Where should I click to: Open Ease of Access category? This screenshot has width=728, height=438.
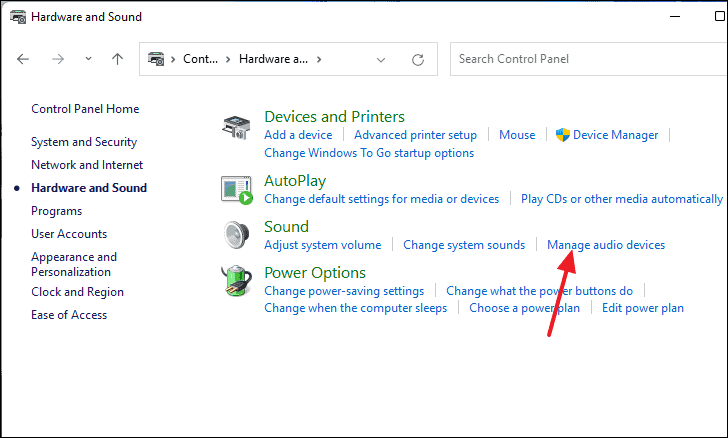pos(69,315)
